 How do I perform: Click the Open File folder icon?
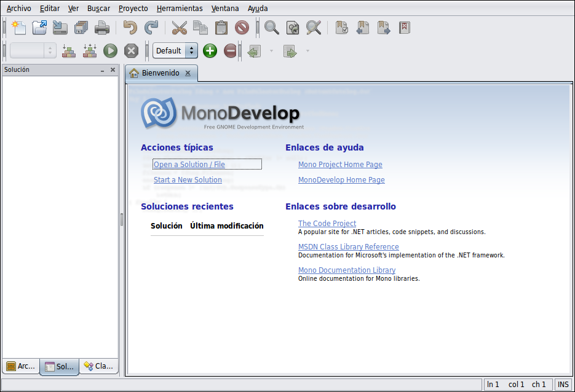point(39,28)
